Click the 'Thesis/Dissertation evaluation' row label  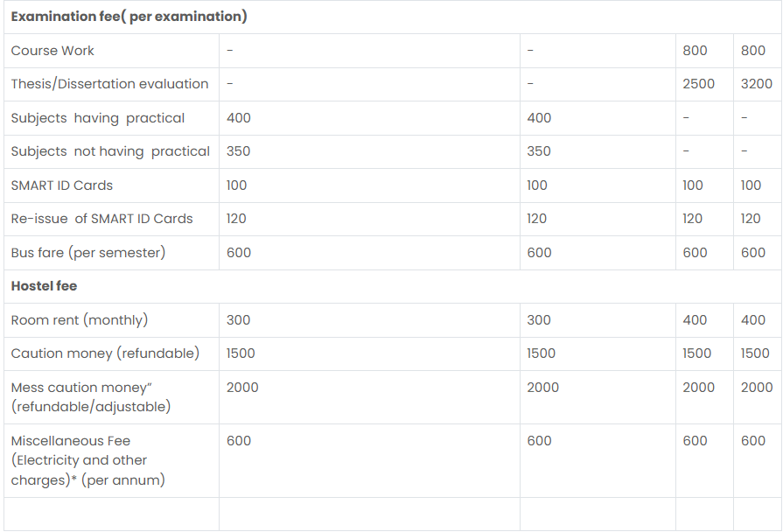(x=109, y=84)
